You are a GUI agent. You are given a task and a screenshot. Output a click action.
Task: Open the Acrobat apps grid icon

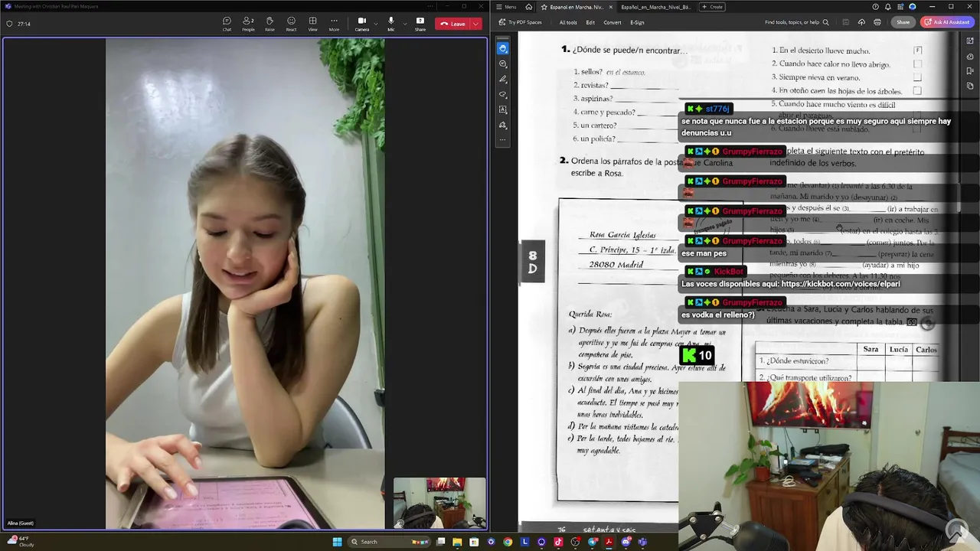point(900,7)
